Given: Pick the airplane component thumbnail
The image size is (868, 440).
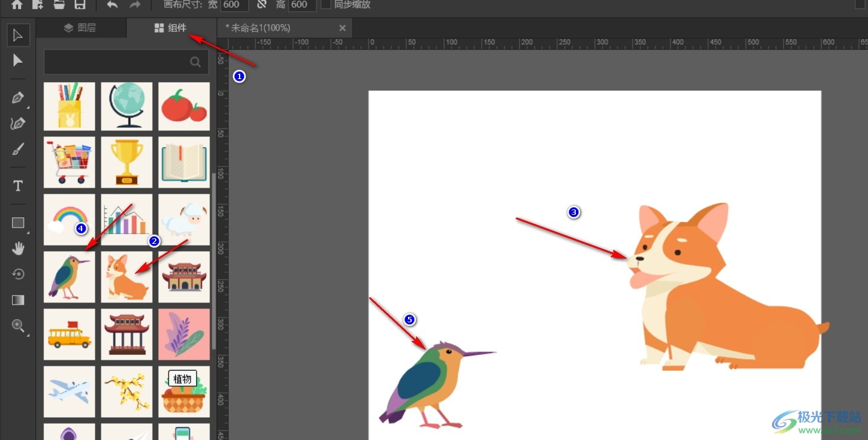Looking at the screenshot, I should point(69,392).
